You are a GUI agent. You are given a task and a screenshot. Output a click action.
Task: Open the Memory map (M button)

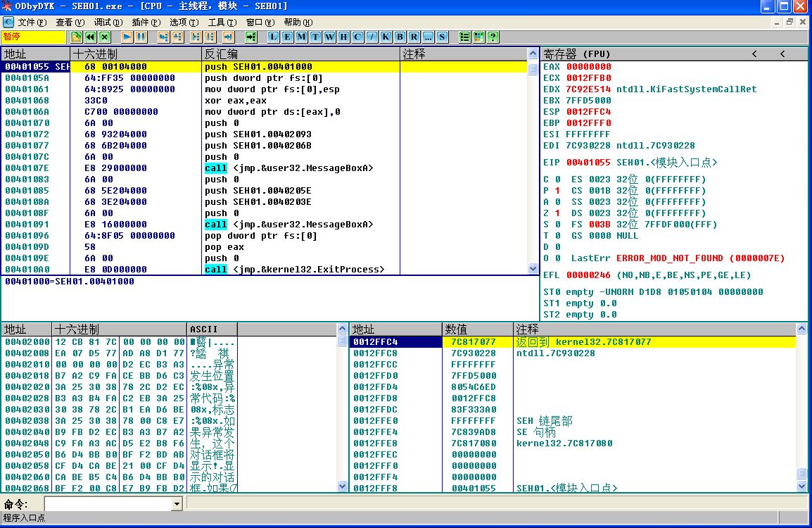pos(301,37)
